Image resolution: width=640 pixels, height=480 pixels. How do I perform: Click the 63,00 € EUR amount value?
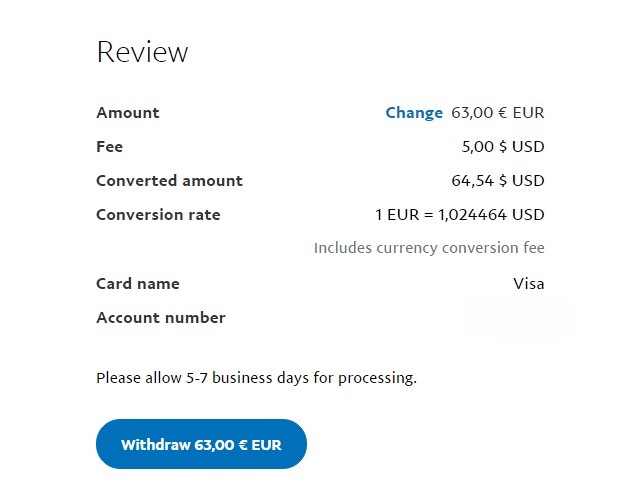click(x=498, y=113)
